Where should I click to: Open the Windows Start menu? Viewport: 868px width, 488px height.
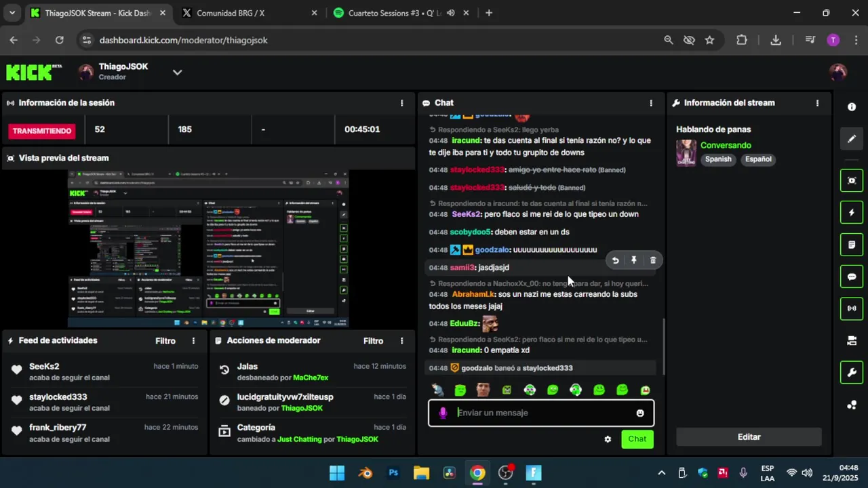tap(337, 473)
